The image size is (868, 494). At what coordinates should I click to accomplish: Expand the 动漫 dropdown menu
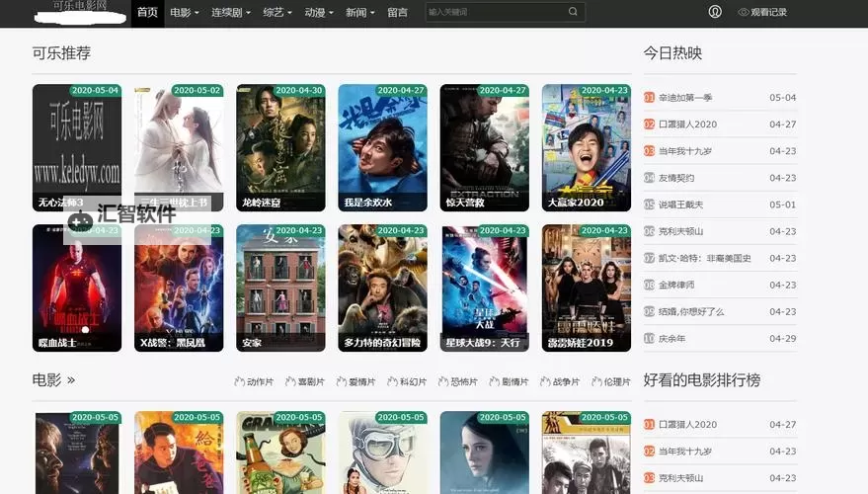pyautogui.click(x=319, y=12)
